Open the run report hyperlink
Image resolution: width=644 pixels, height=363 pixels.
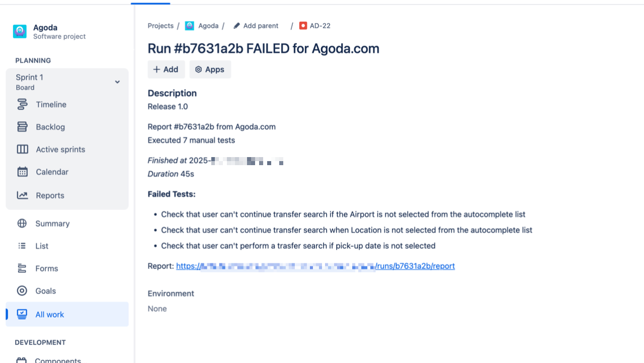pyautogui.click(x=315, y=266)
